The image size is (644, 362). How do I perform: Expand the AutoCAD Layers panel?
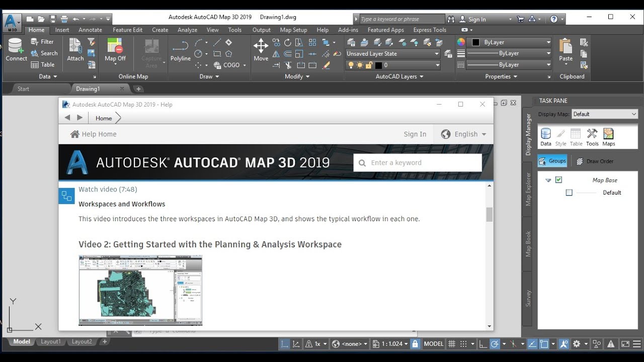(399, 76)
